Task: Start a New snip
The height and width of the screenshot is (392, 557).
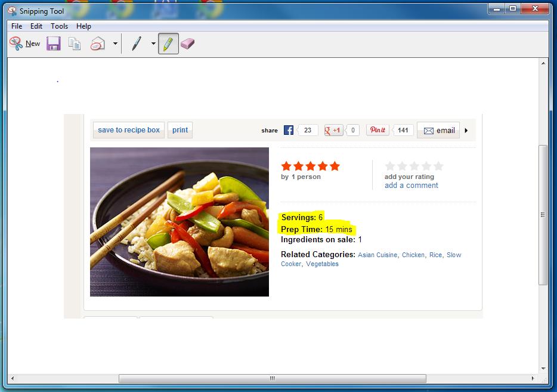Action: pos(24,44)
